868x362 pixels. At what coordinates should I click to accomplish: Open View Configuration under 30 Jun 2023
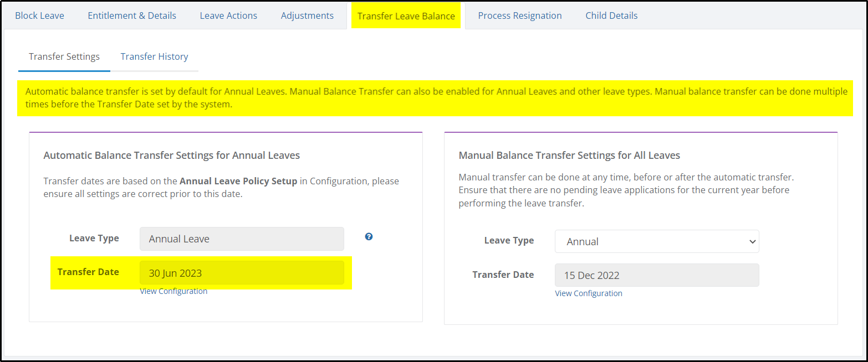tap(173, 291)
